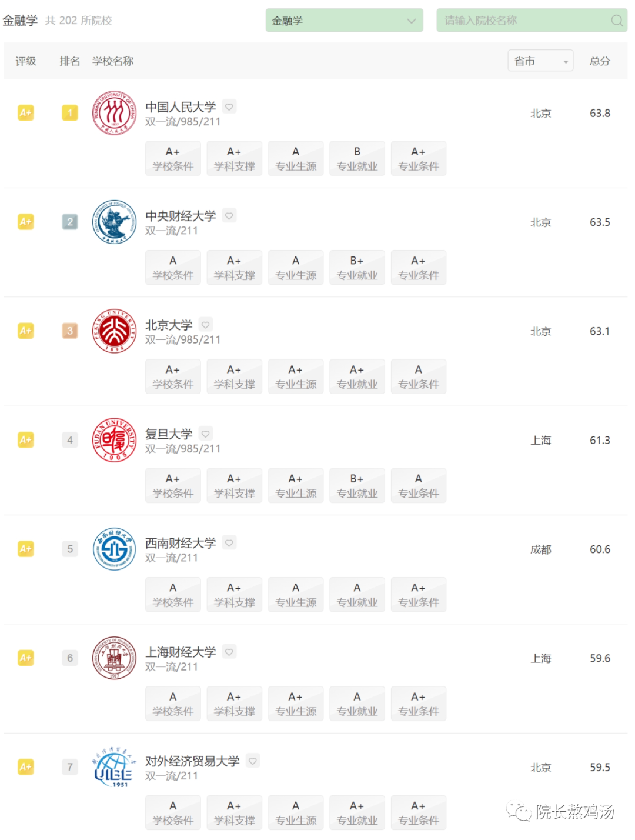
Task: Toggle favorite heart for 对外经济贸易大学
Action: 253,761
